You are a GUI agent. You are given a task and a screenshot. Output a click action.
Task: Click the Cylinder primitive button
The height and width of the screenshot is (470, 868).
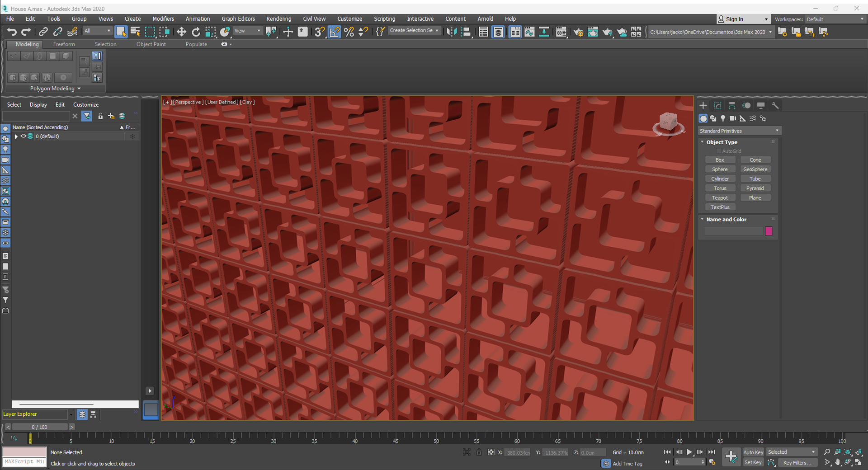click(720, 179)
